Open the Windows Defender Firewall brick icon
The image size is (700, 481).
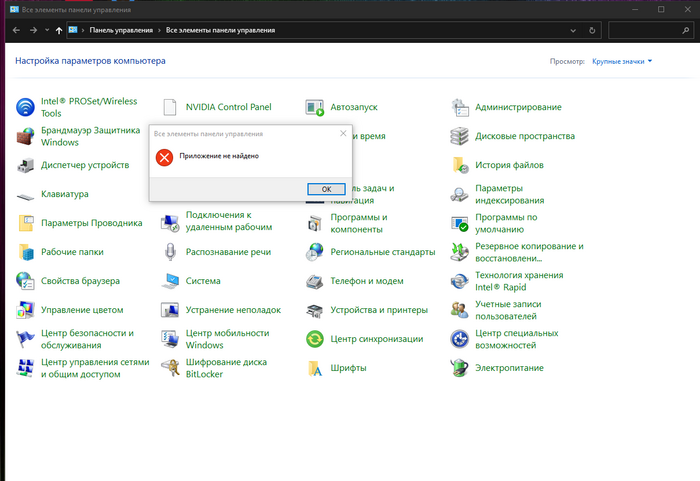point(25,136)
